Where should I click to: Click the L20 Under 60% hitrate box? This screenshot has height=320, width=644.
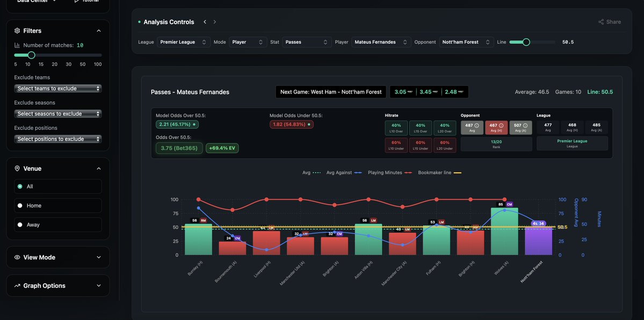[x=445, y=146]
